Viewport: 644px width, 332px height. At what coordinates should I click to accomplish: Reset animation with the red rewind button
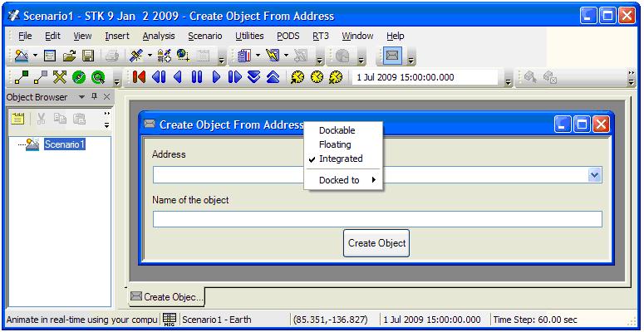tap(139, 78)
